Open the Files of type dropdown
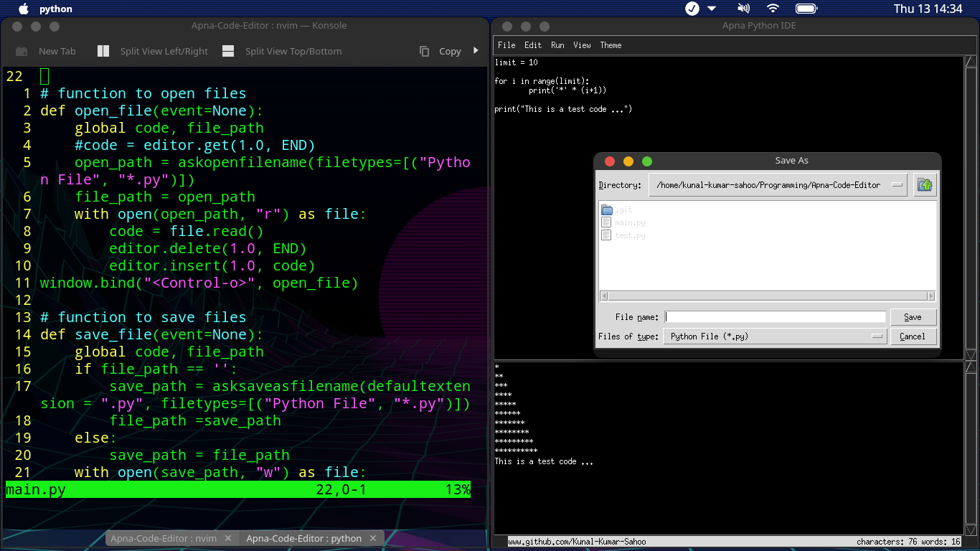 (775, 336)
